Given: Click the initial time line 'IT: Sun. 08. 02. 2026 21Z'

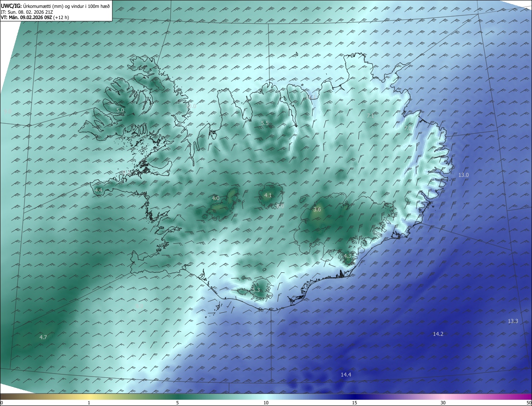Looking at the screenshot, I should coord(27,12).
